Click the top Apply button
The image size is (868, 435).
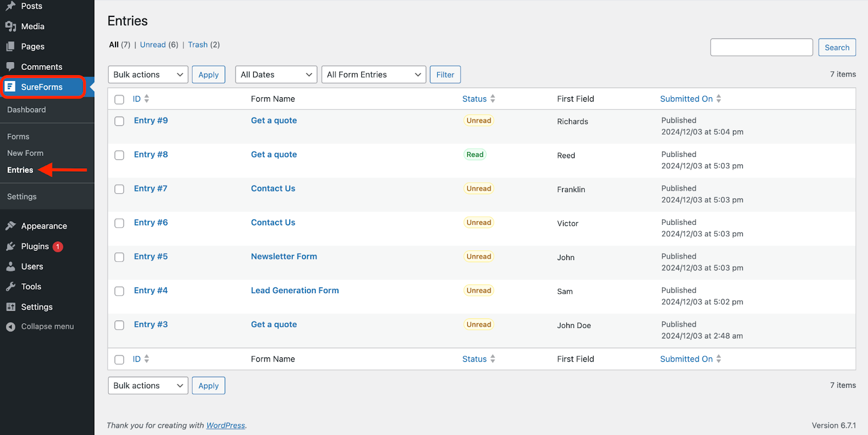pos(209,74)
